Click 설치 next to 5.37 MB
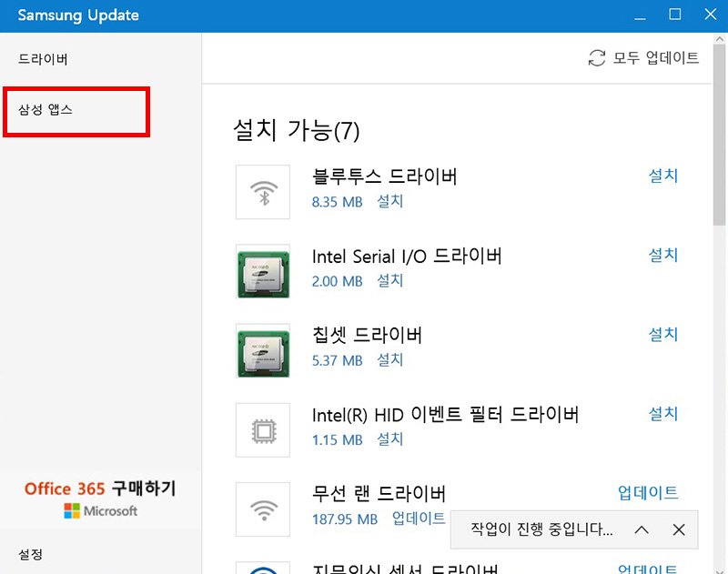The height and width of the screenshot is (574, 728). [x=390, y=360]
